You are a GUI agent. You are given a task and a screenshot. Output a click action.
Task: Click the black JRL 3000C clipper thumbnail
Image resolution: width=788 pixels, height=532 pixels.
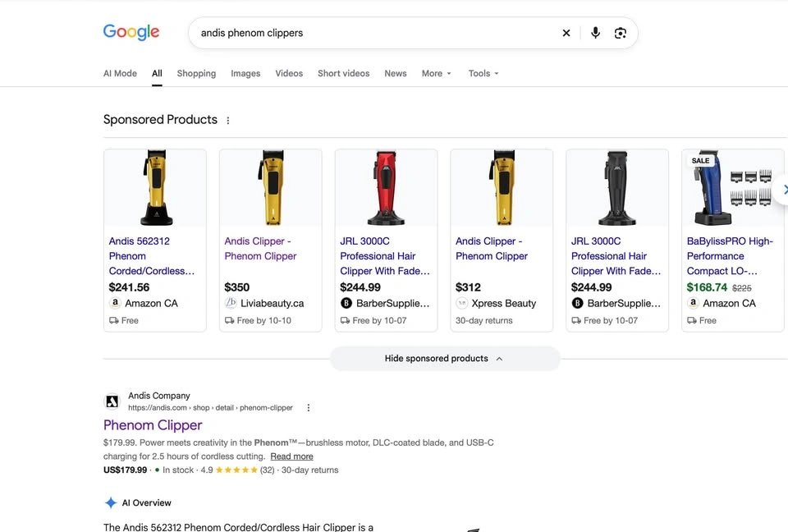pos(617,187)
